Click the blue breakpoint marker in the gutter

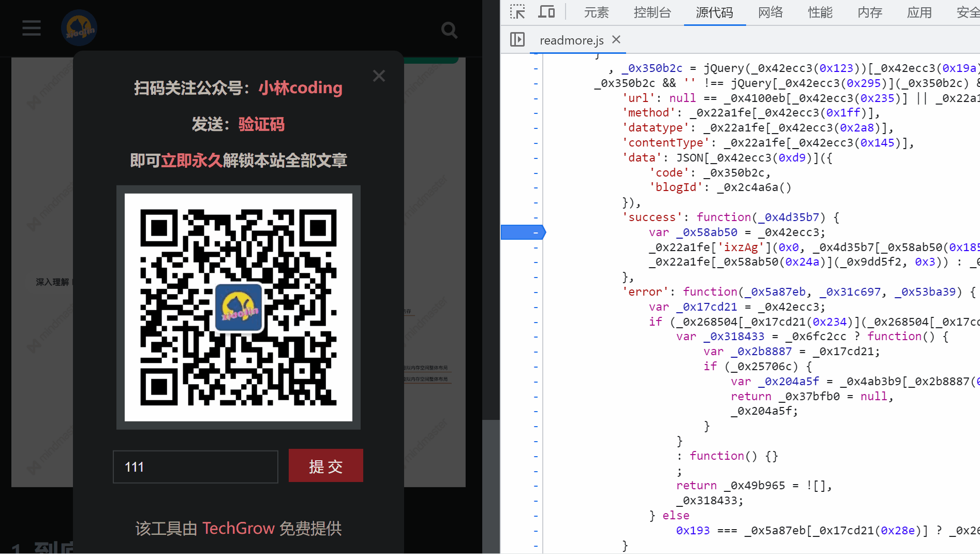(x=523, y=232)
